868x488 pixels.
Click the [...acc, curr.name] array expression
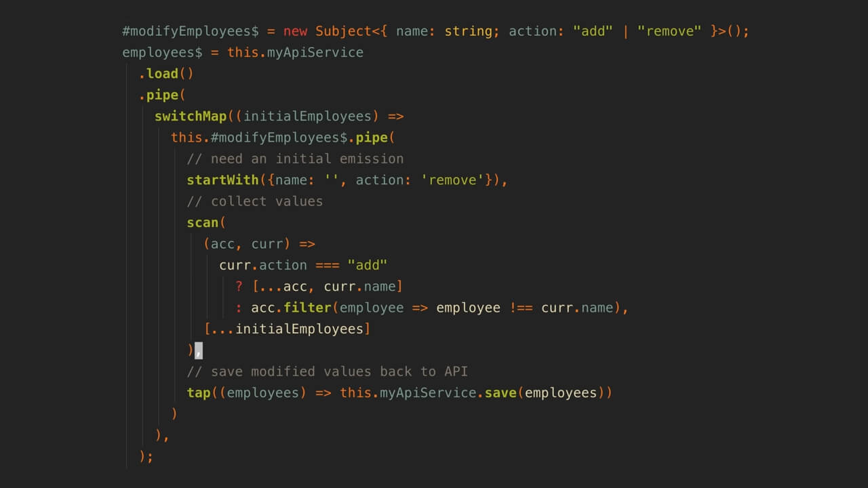pos(328,286)
